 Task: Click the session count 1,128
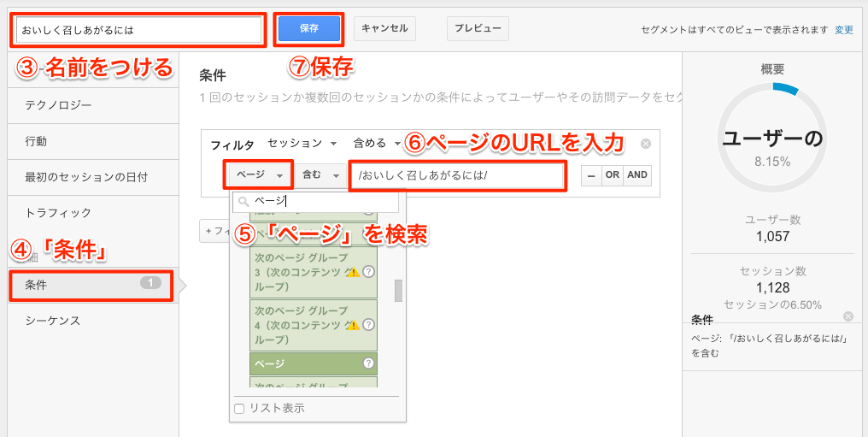click(x=773, y=288)
